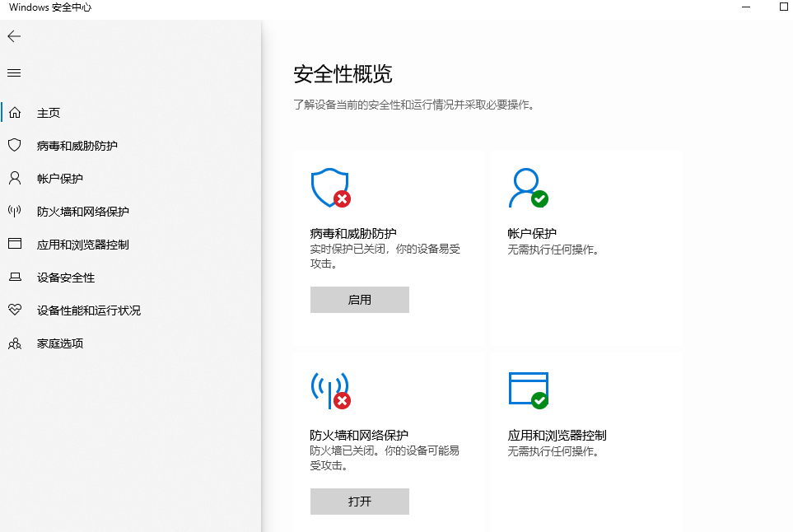Click the text 实时保护已关闭，你的设备易受攻击。
The height and width of the screenshot is (532, 793).
[385, 256]
